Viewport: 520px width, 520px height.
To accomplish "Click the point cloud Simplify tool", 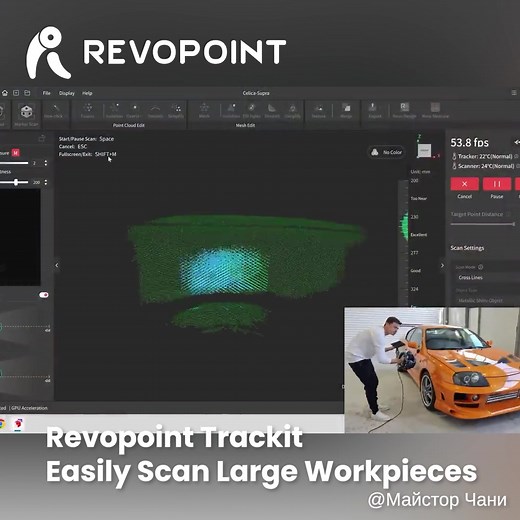I will coord(176,111).
